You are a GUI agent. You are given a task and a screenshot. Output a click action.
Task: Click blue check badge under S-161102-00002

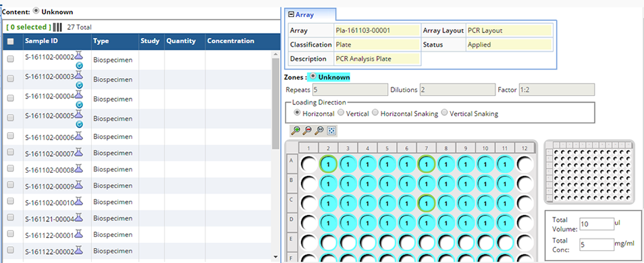tap(80, 65)
